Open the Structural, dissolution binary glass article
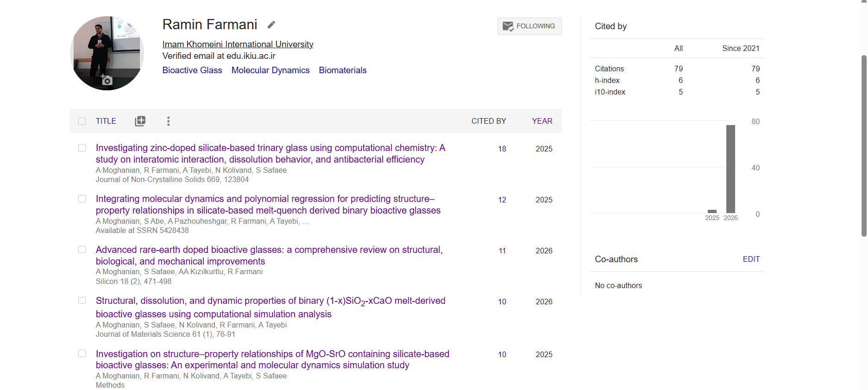This screenshot has height=390, width=868. point(270,307)
